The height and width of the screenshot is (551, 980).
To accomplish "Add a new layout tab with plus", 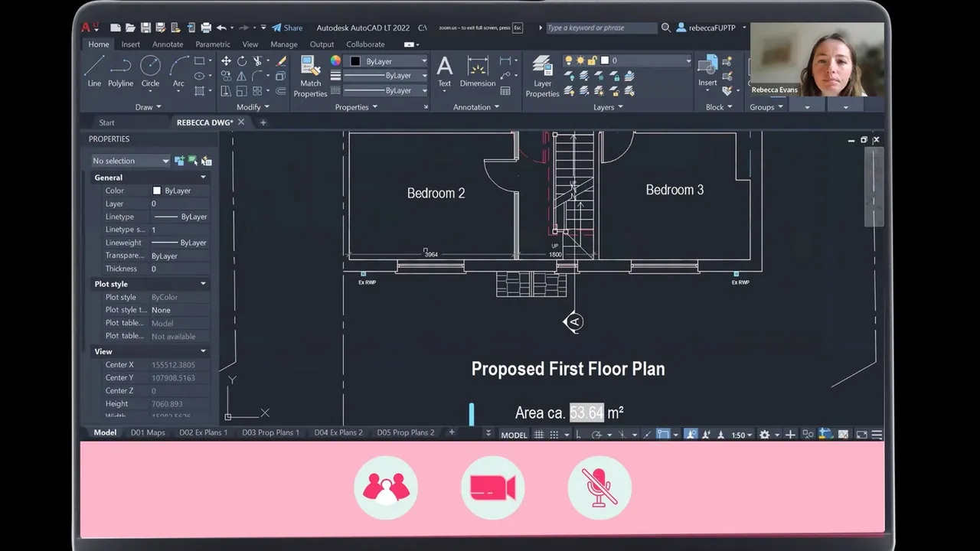I will click(451, 432).
